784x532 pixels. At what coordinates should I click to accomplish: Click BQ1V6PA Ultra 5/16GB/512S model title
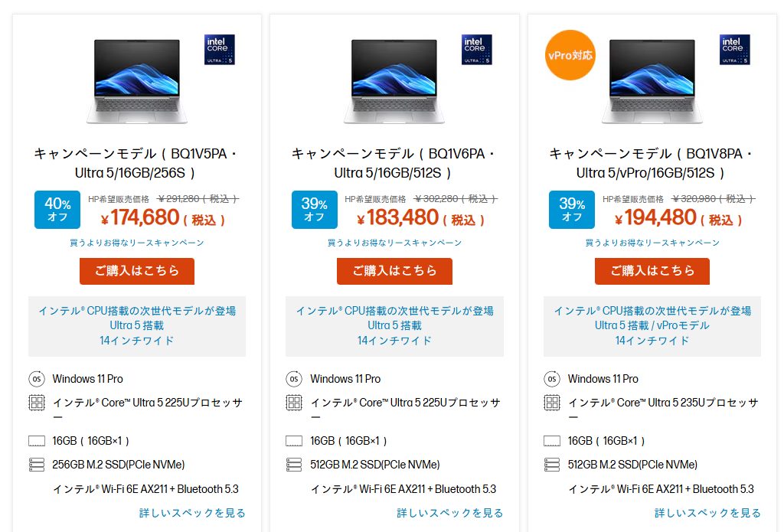click(394, 163)
